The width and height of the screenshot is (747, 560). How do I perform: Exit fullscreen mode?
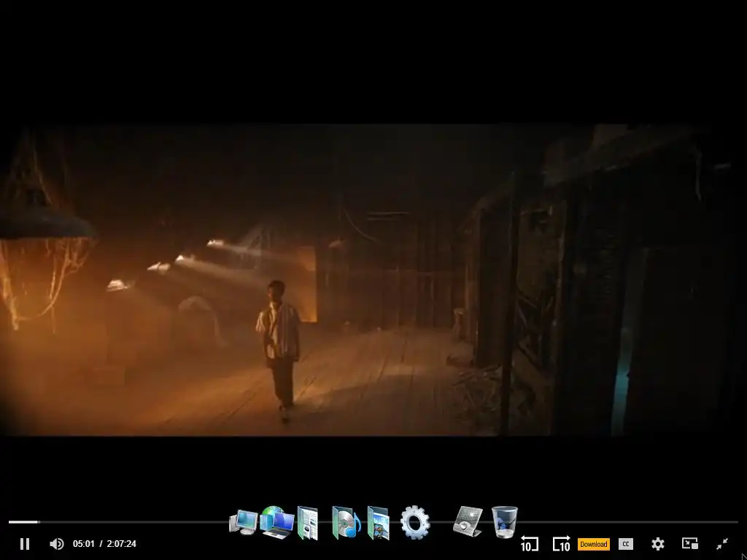pos(722,544)
